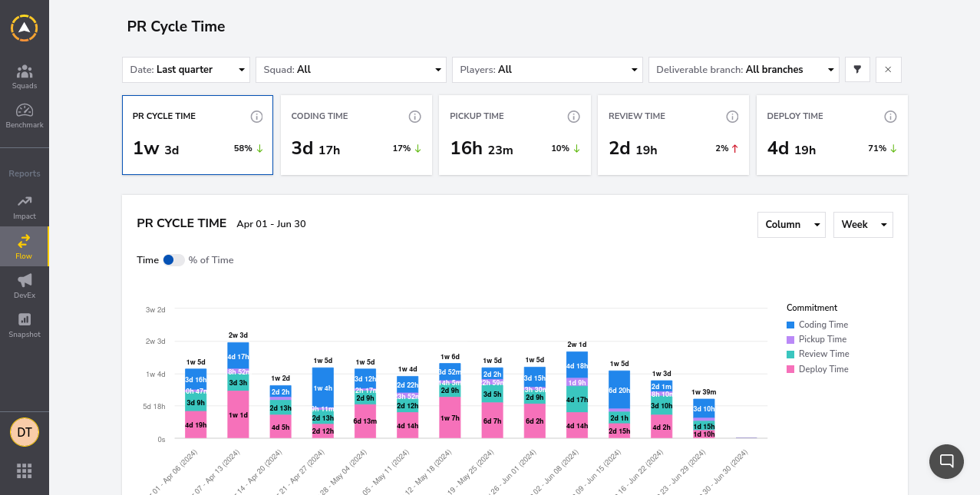Select the Flow sidebar icon
The width and height of the screenshot is (980, 495).
[25, 241]
